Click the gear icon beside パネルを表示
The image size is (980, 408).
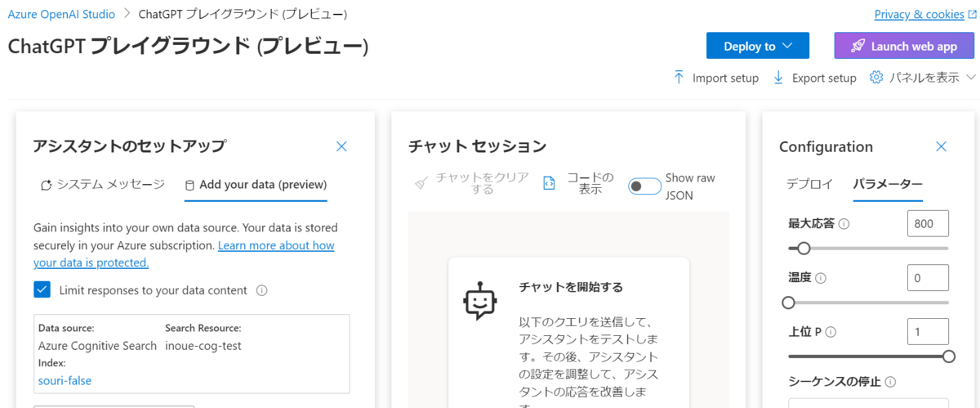point(876,78)
